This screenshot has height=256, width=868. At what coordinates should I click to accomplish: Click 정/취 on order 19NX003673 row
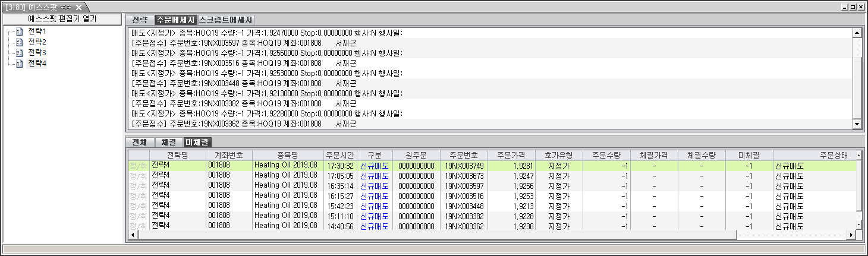coord(138,176)
